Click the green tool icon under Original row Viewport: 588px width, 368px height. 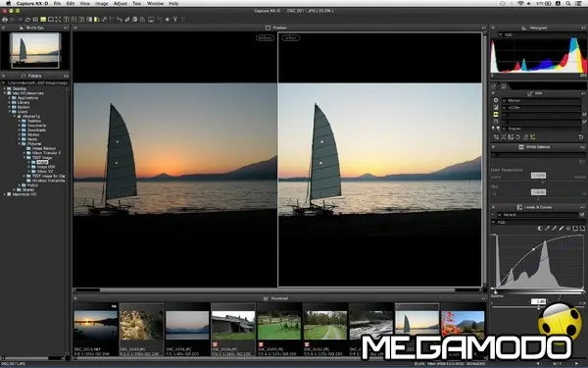[x=532, y=137]
